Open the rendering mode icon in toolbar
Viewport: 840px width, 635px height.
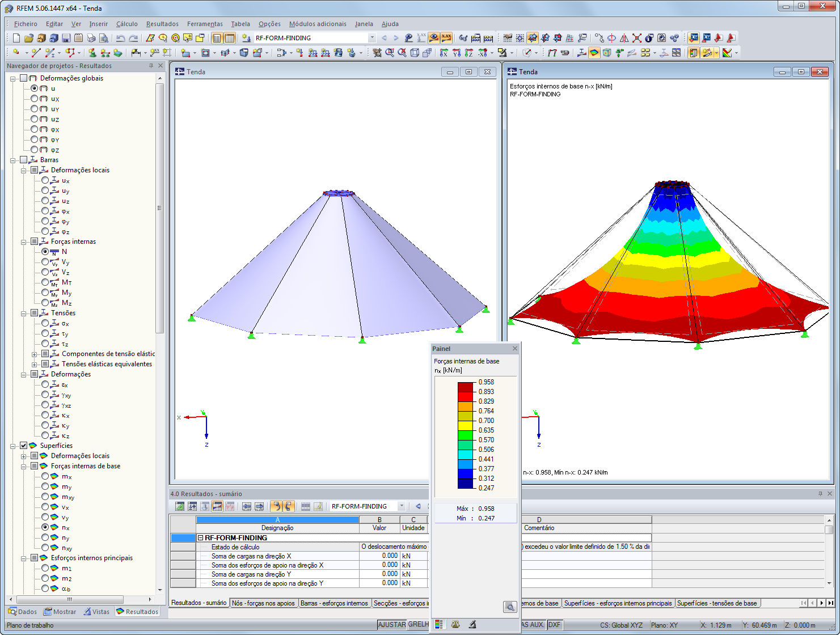[593, 52]
